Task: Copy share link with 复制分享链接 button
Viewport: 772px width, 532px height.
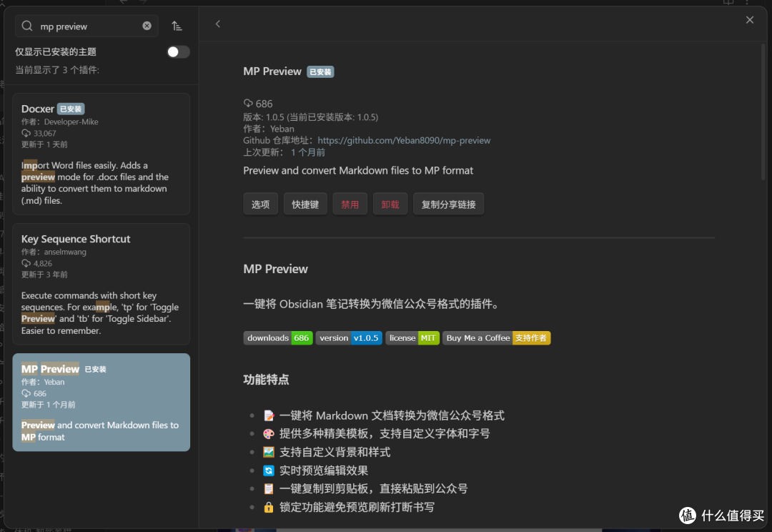Action: pos(448,204)
